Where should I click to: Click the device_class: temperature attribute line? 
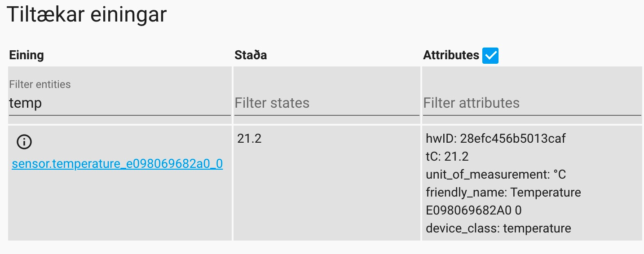498,228
